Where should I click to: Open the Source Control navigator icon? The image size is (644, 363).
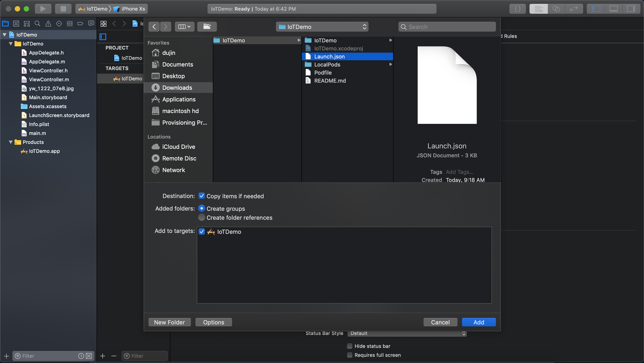16,24
